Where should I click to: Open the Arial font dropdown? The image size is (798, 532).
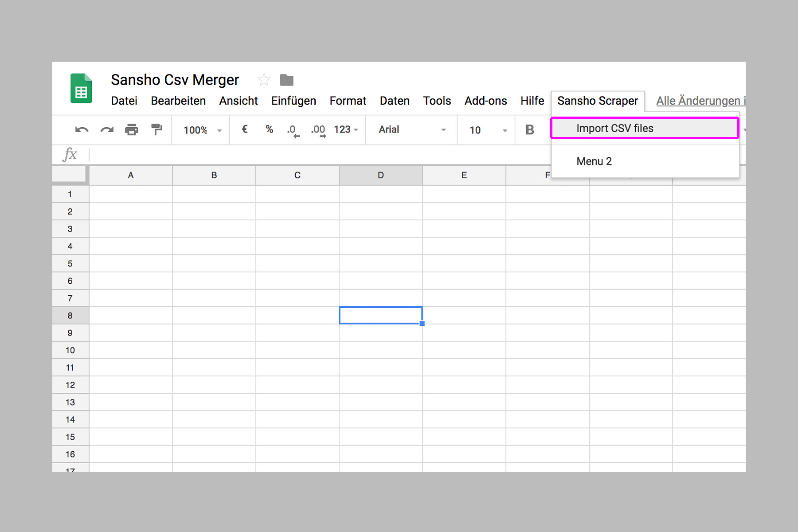click(412, 130)
